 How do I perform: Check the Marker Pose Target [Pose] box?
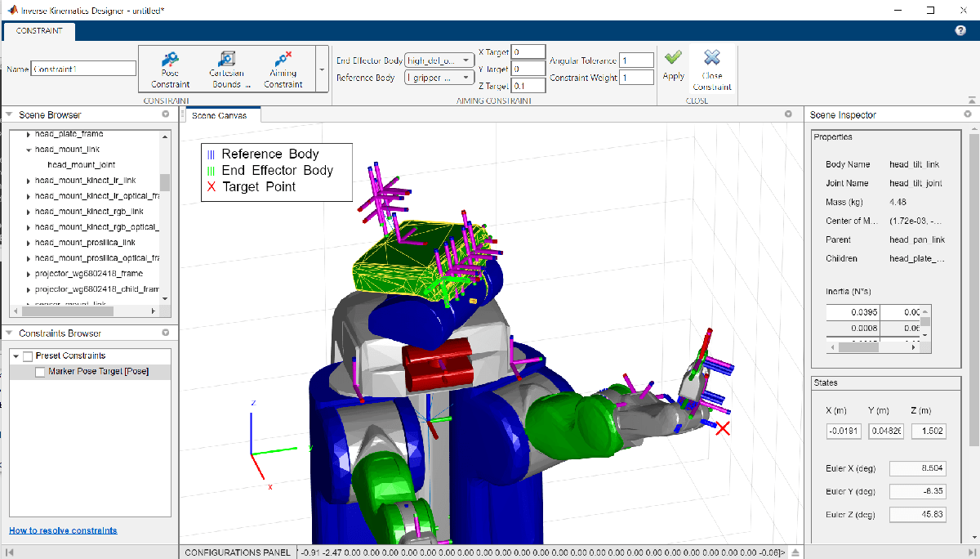click(41, 372)
